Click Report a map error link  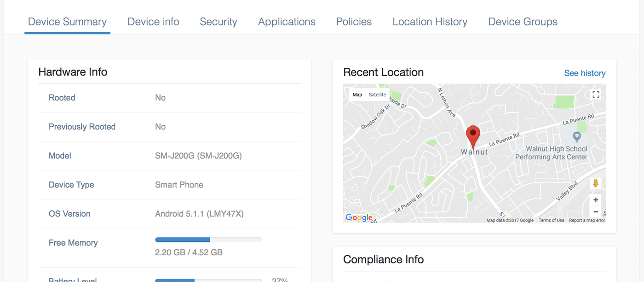(587, 220)
